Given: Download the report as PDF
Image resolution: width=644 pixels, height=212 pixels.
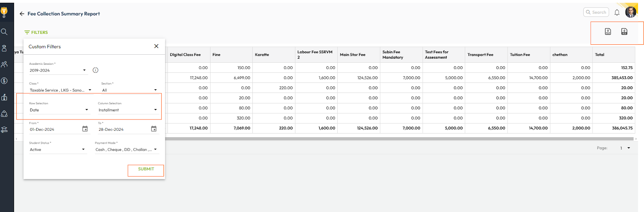Looking at the screenshot, I should (x=608, y=31).
